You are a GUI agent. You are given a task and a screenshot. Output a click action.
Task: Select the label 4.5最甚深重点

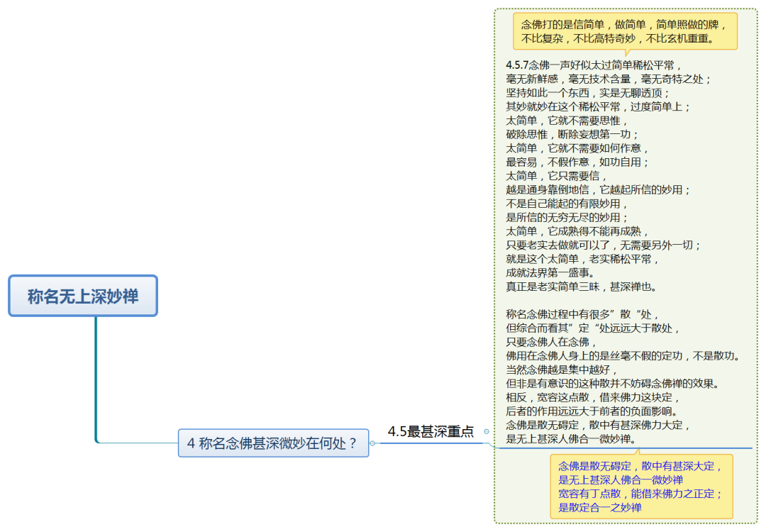[431, 431]
